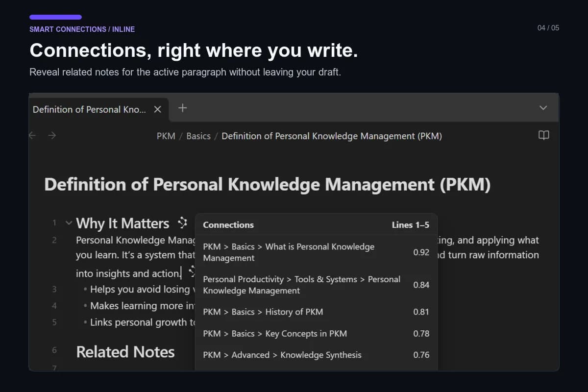Open 'Knowledge Synthesis' connection result

[316, 355]
